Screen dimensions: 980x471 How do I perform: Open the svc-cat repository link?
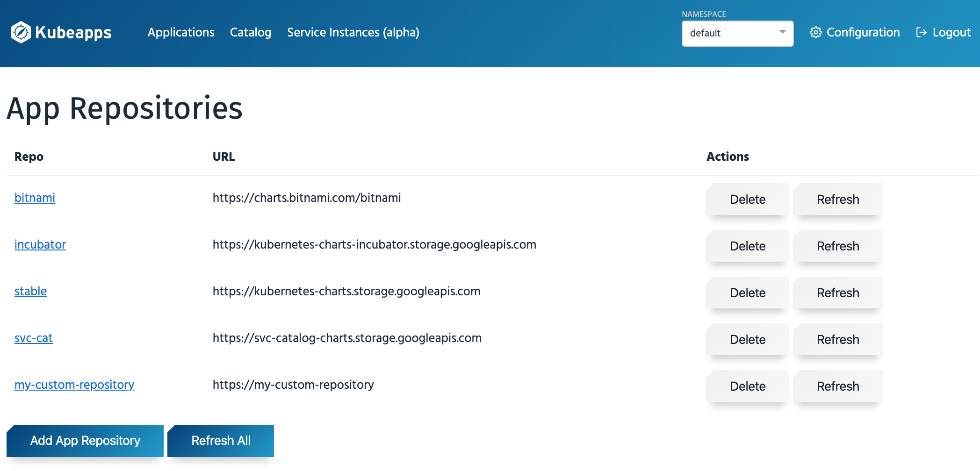[33, 338]
